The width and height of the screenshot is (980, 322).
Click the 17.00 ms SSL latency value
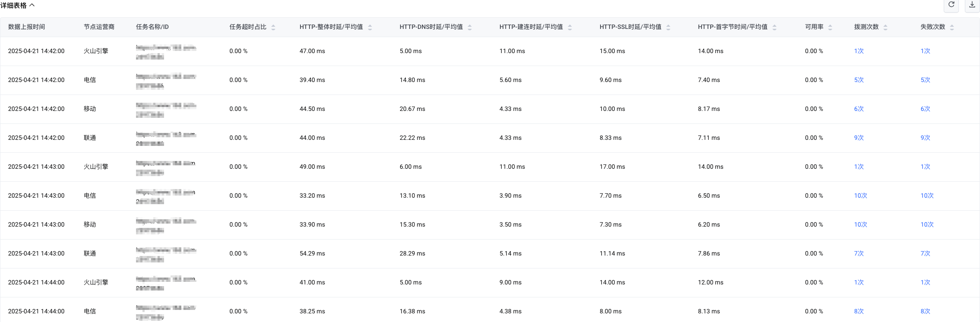click(612, 167)
